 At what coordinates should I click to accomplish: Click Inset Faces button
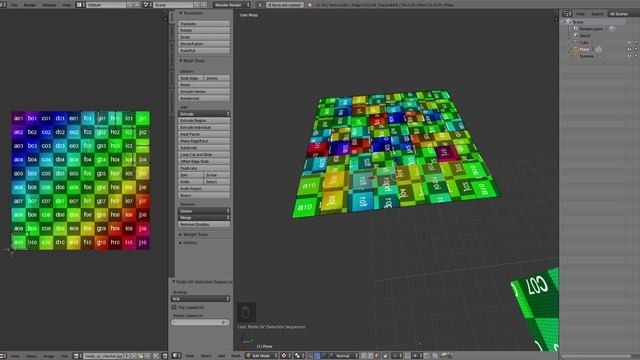pos(204,134)
